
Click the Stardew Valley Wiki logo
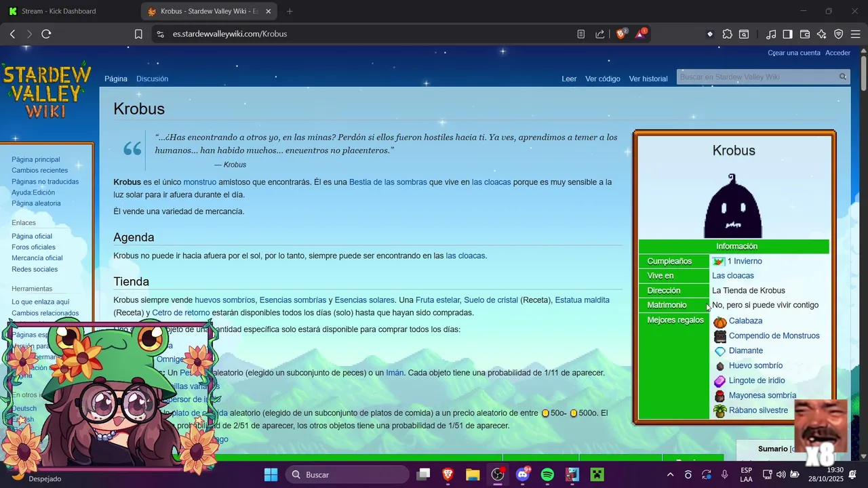(x=47, y=90)
